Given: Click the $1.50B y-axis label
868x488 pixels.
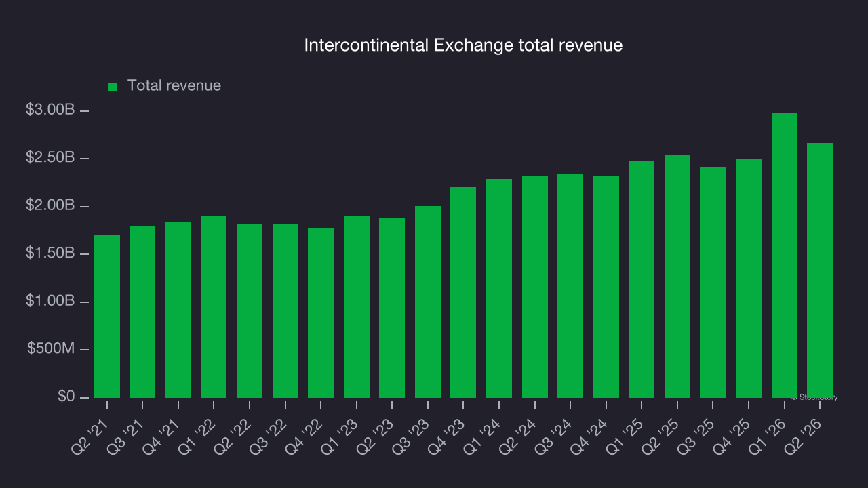Looking at the screenshot, I should [x=50, y=253].
